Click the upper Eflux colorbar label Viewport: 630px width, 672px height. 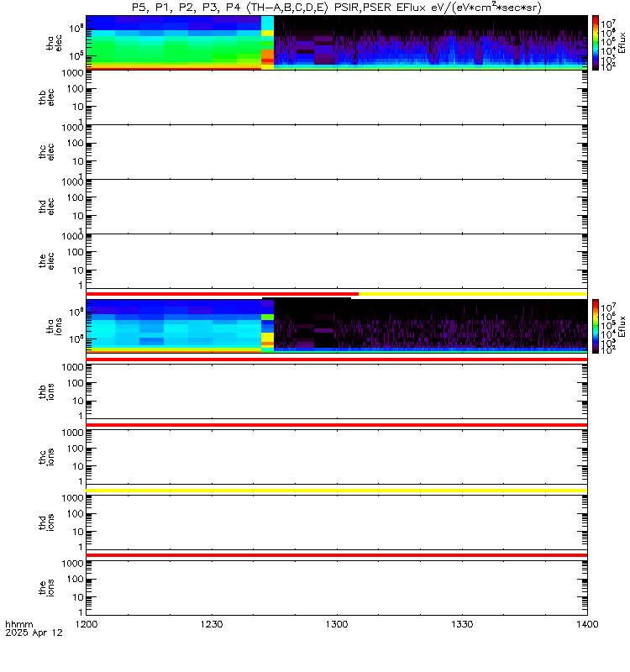coord(622,43)
